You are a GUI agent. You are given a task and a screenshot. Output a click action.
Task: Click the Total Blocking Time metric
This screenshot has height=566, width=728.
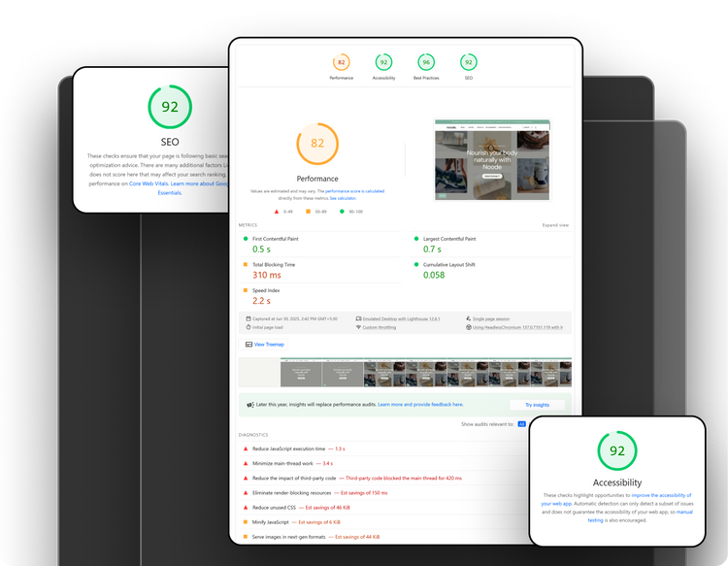click(320, 270)
